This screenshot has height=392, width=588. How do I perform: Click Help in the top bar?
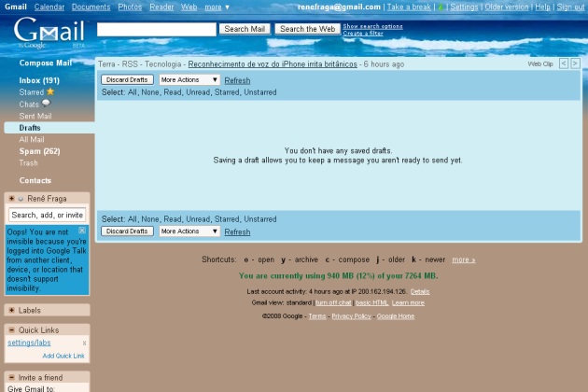click(542, 7)
